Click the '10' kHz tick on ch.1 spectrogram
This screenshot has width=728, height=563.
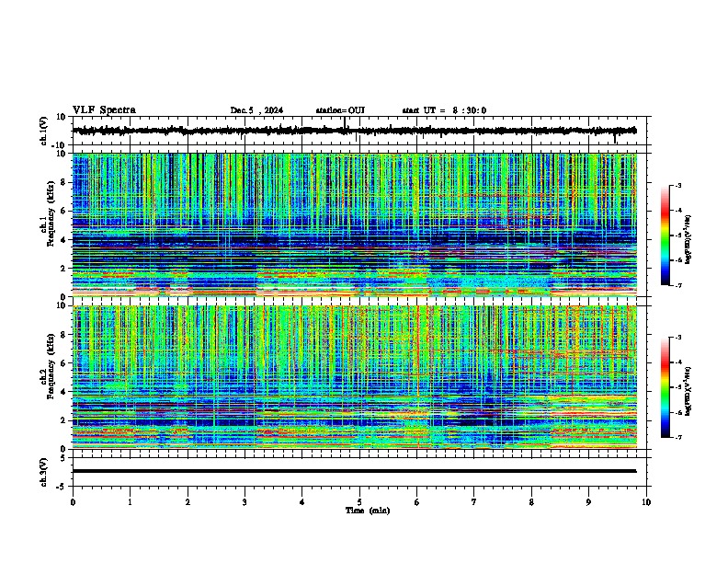click(x=62, y=154)
